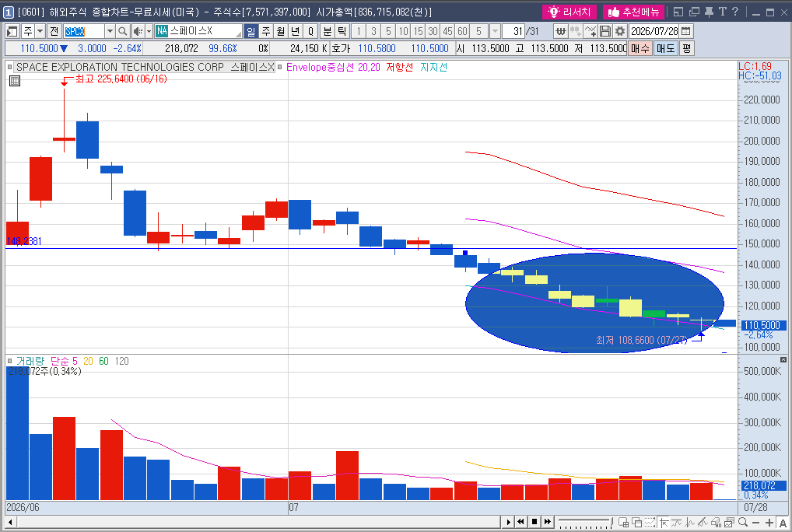Screen dimensions: 792x532
Task: Open the 추천메뉴 recommended menu button
Action: [x=634, y=12]
